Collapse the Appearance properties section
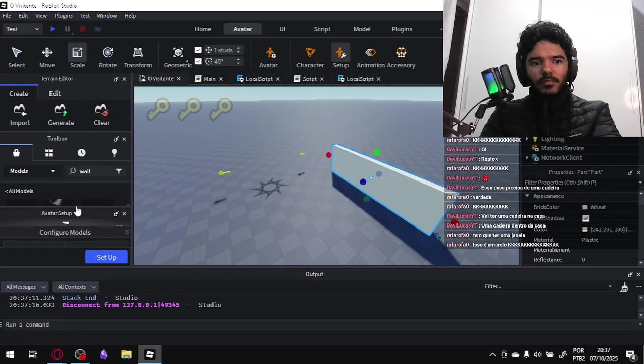The height and width of the screenshot is (364, 644). [x=527, y=196]
